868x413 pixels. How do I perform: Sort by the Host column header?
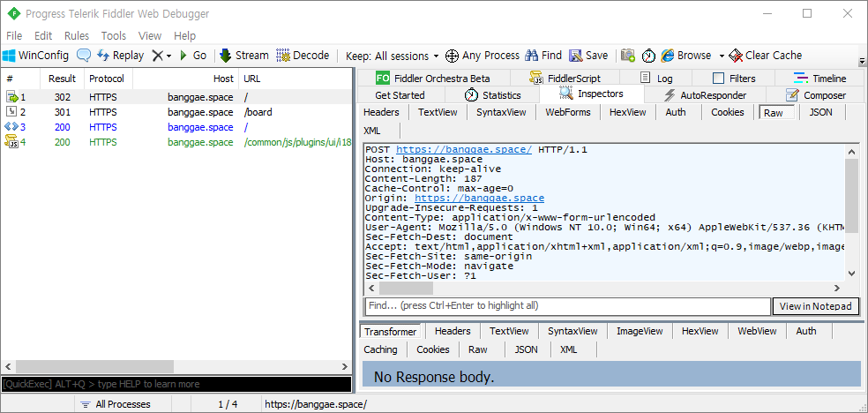click(x=185, y=79)
